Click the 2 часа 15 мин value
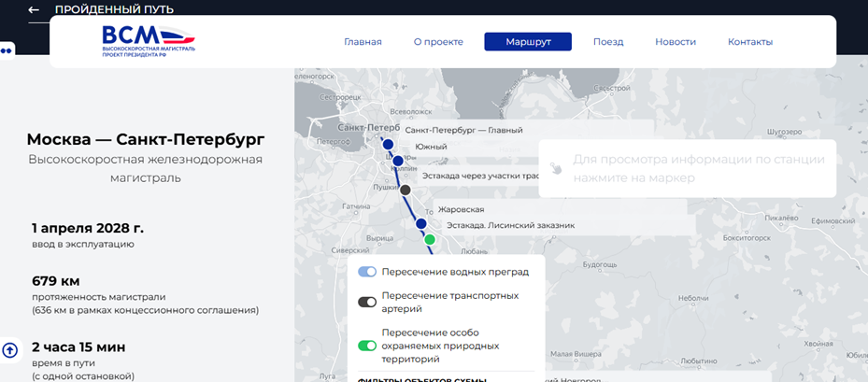The image size is (868, 382). [78, 347]
